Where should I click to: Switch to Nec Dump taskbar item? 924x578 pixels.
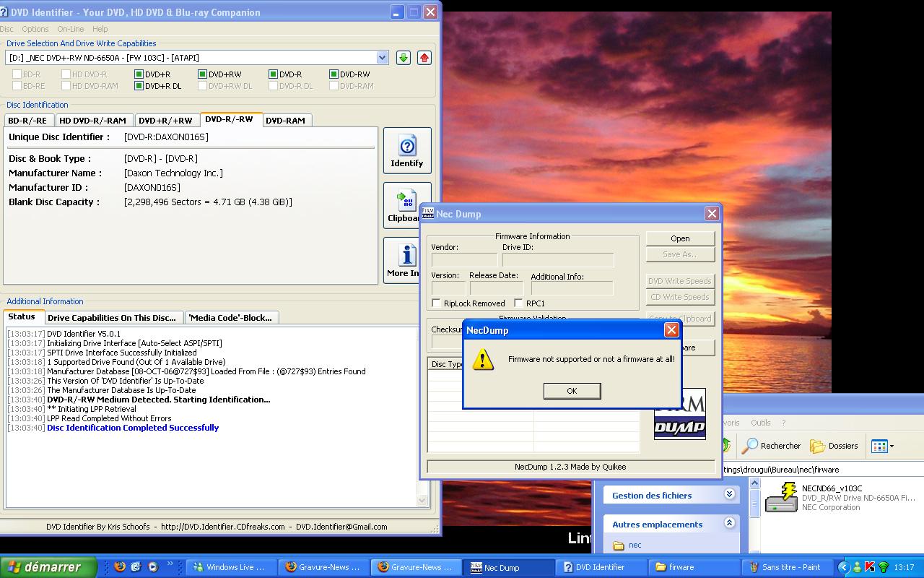[x=510, y=567]
